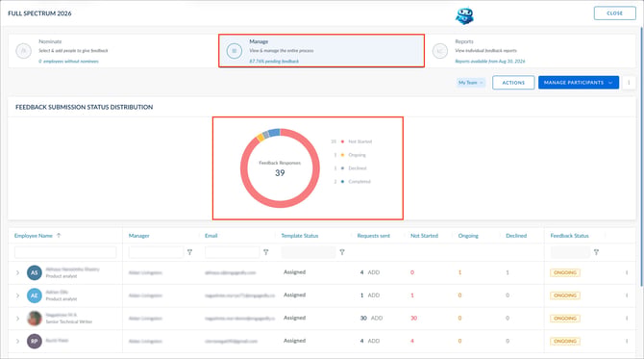Open the My Team dropdown
Screen dimensions: 644x359
(x=471, y=83)
